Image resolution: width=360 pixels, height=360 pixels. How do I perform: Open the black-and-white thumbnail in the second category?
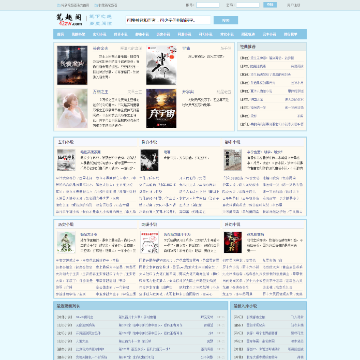[x=149, y=160]
